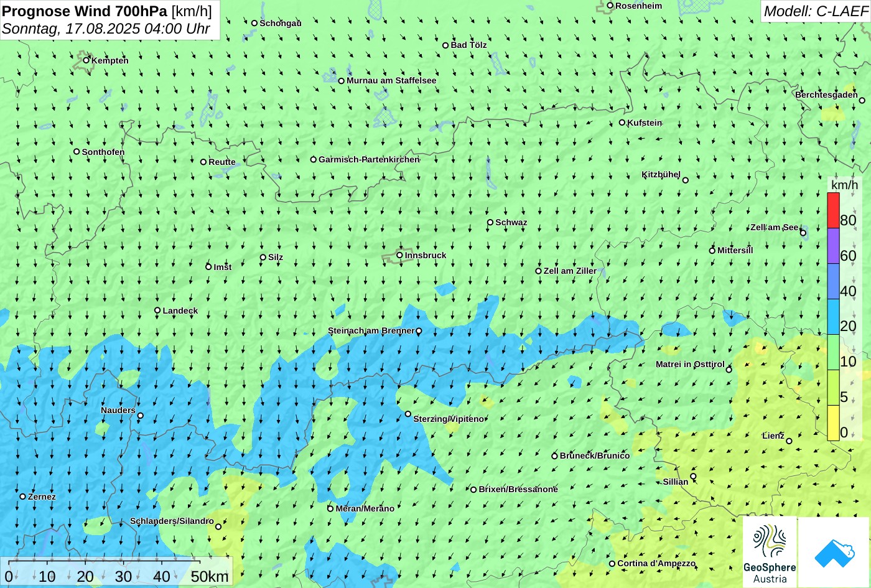Click the 'Brixen/Bressanone' label
Viewport: 871px width, 588px height.
pos(518,489)
